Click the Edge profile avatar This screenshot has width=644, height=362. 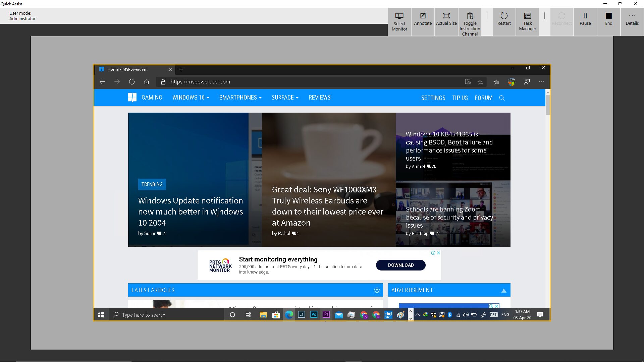tap(511, 82)
